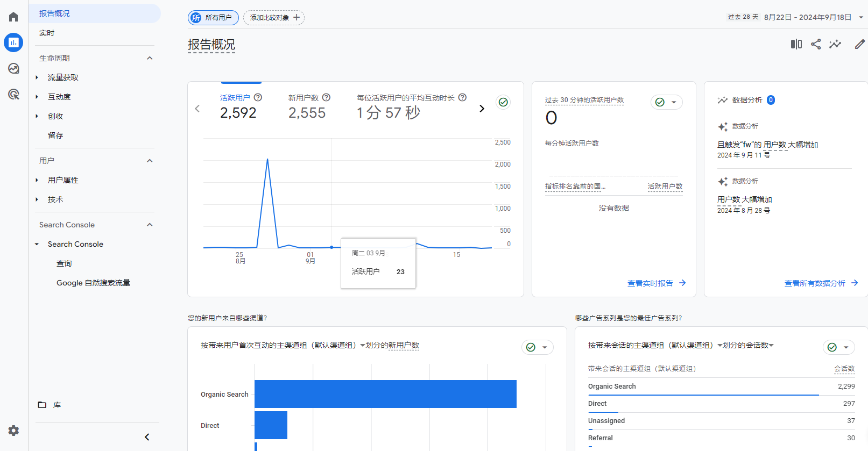868x451 pixels.
Task: Show next metrics with right arrow
Action: 482,109
